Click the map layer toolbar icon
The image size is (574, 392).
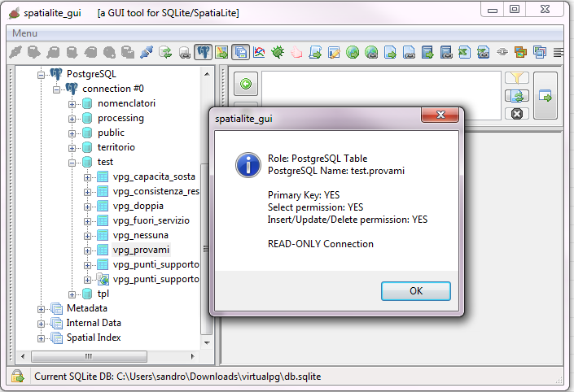221,52
